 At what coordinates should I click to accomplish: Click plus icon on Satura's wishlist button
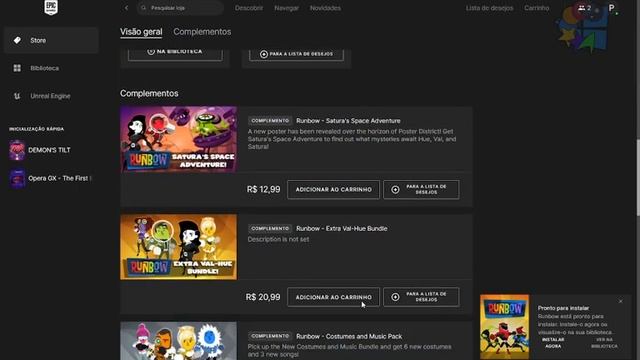[x=395, y=190]
